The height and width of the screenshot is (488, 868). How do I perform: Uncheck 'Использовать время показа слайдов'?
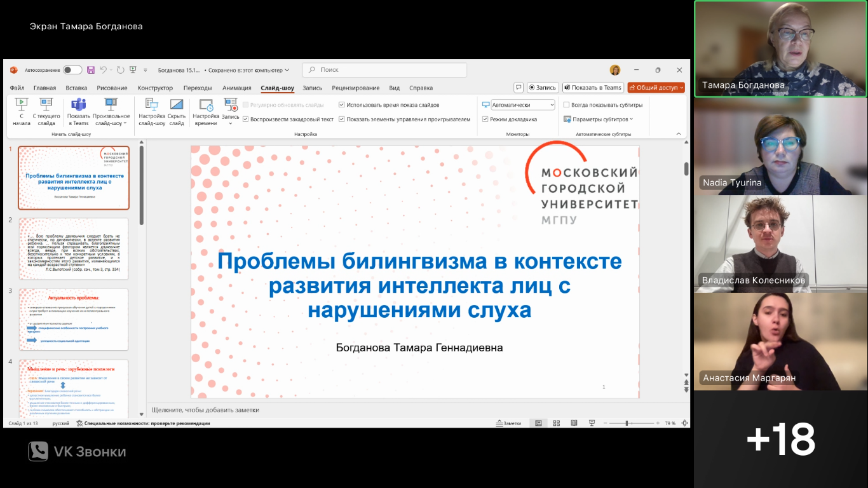(342, 105)
